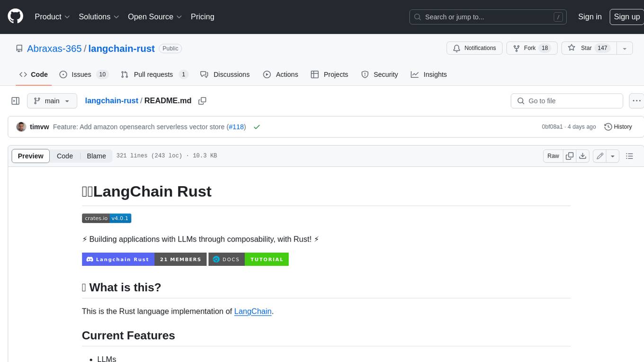Toggle the file tree side panel
Image resolution: width=644 pixels, height=362 pixels.
pyautogui.click(x=15, y=101)
